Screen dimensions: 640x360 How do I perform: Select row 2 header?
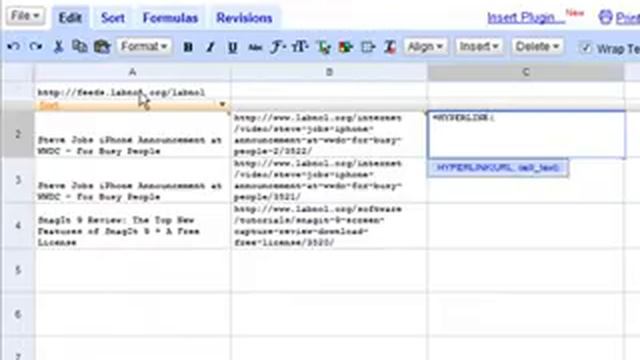(x=18, y=134)
